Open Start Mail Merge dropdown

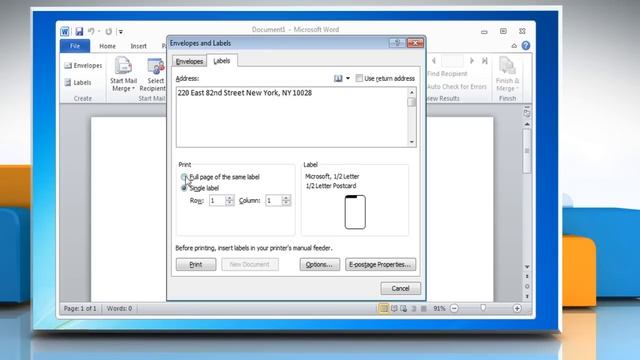click(123, 75)
